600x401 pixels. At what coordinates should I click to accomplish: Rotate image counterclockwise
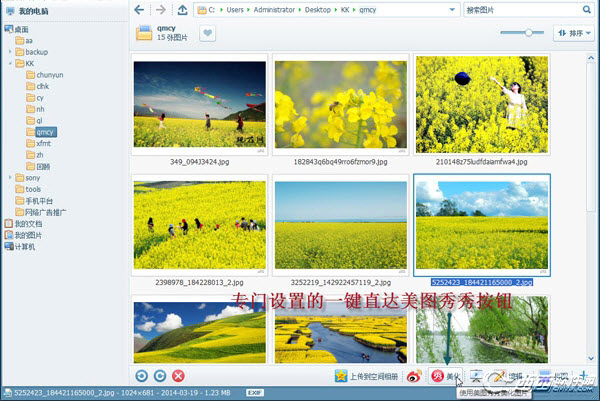tap(142, 376)
